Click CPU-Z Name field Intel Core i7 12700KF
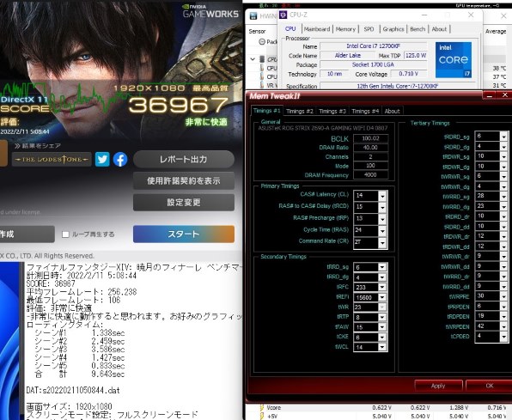Image resolution: width=512 pixels, height=420 pixels. [x=373, y=46]
